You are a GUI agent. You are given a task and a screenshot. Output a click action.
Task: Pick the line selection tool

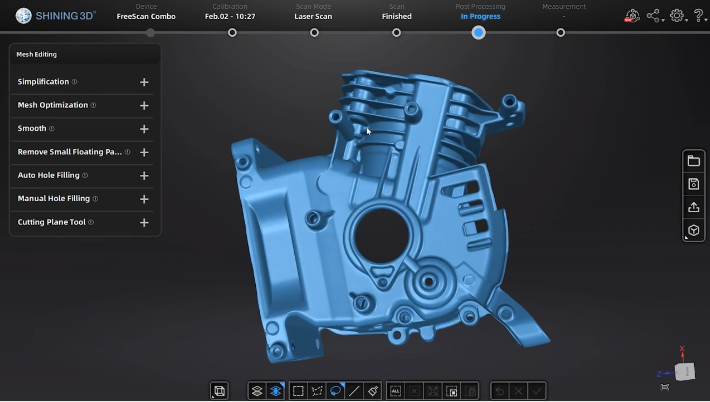355,391
